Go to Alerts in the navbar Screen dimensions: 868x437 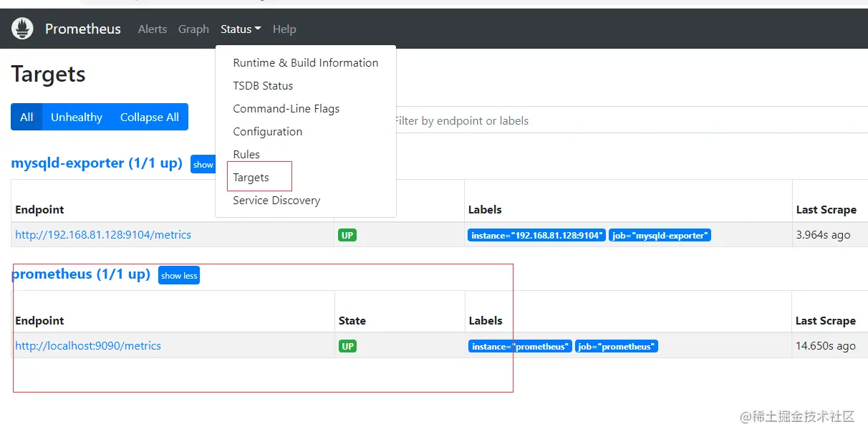click(153, 29)
